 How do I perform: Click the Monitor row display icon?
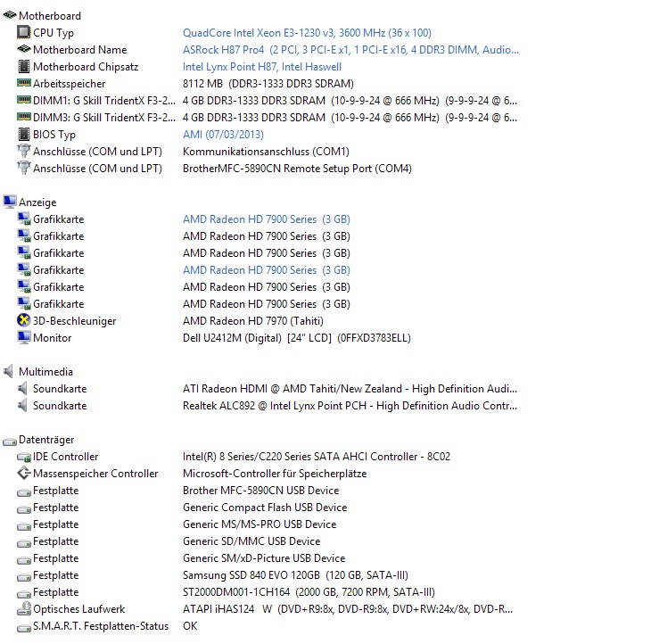(x=23, y=337)
